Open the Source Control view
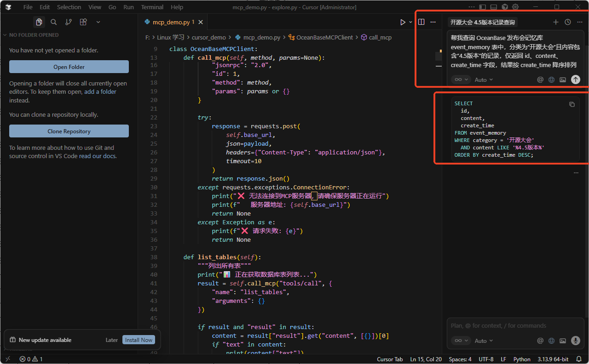This screenshot has width=589, height=364. click(x=69, y=22)
